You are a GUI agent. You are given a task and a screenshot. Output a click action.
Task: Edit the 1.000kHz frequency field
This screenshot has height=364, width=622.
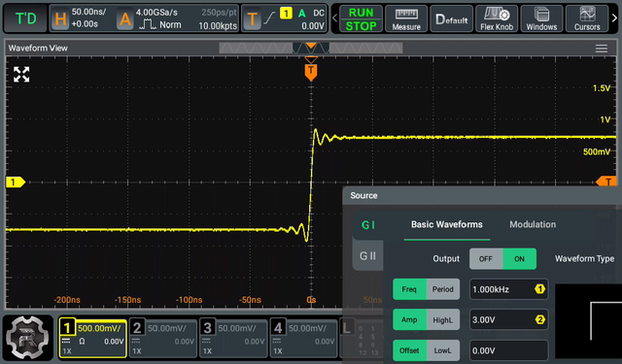508,289
